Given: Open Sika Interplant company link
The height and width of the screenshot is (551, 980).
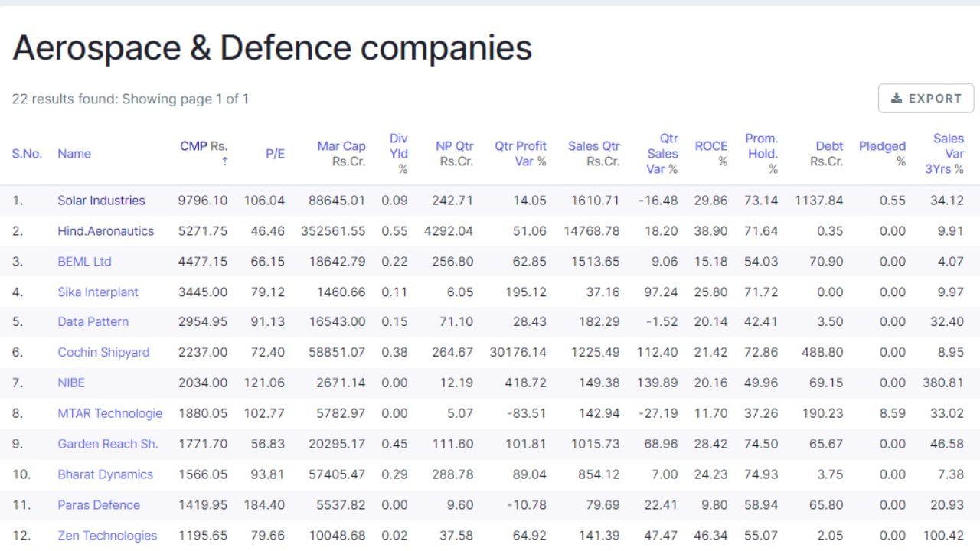Looking at the screenshot, I should click(98, 292).
